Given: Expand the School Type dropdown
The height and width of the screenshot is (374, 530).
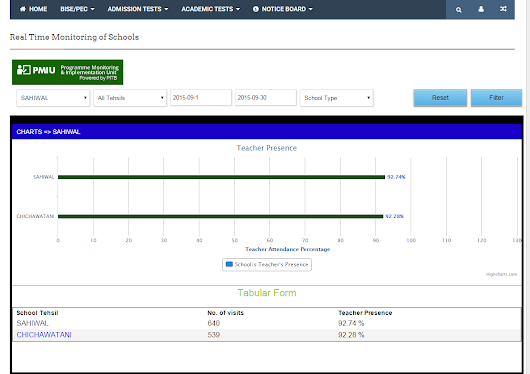Looking at the screenshot, I should pyautogui.click(x=337, y=98).
